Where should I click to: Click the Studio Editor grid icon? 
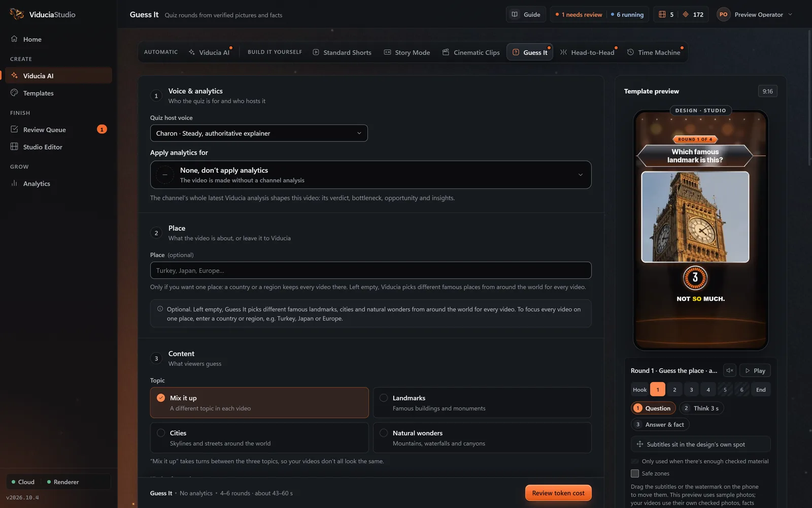click(x=14, y=147)
